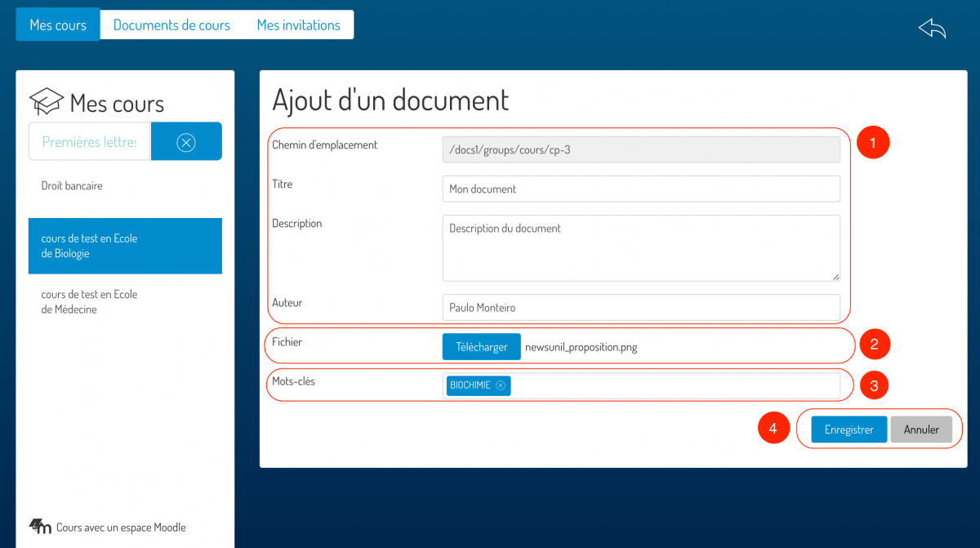This screenshot has width=980, height=548.
Task: Click the Chemin d'emplacement path field
Action: [640, 149]
